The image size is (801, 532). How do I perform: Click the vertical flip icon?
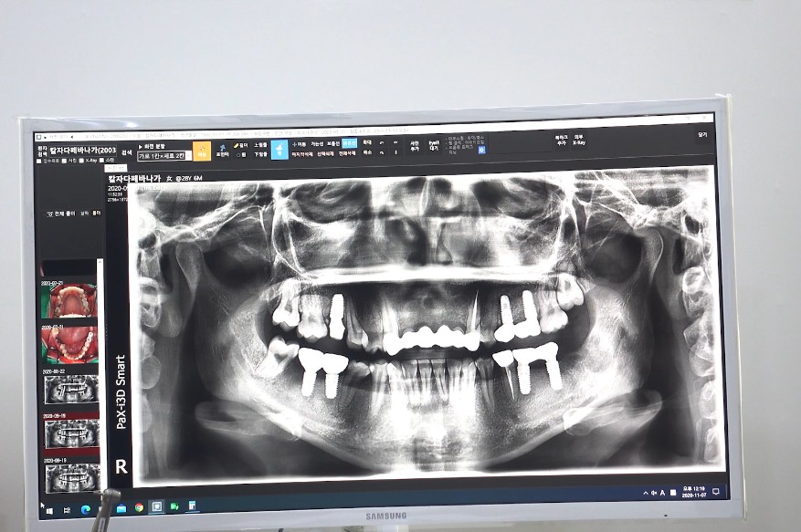point(395,152)
